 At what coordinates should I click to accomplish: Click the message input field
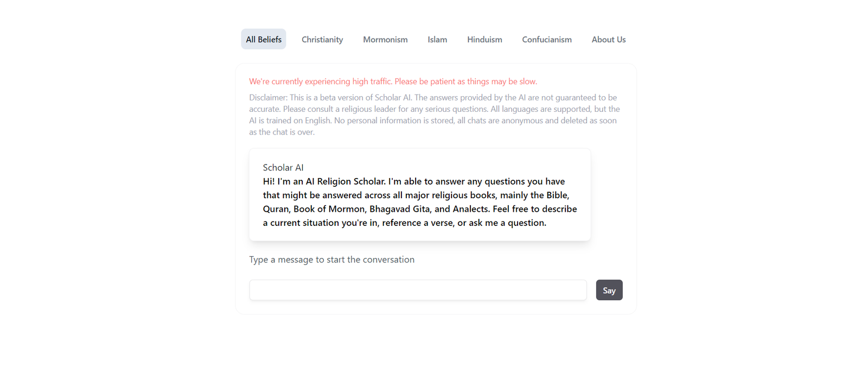pos(418,290)
